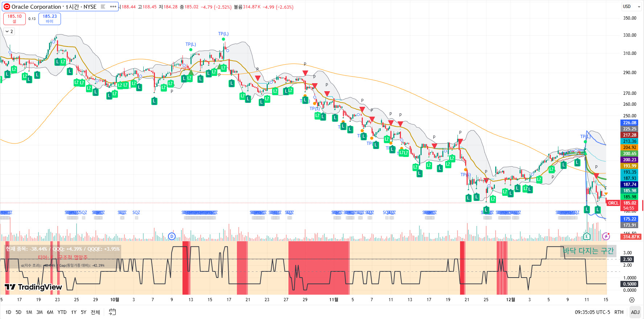Click the red down-triangle P signal near October 29

click(305, 73)
